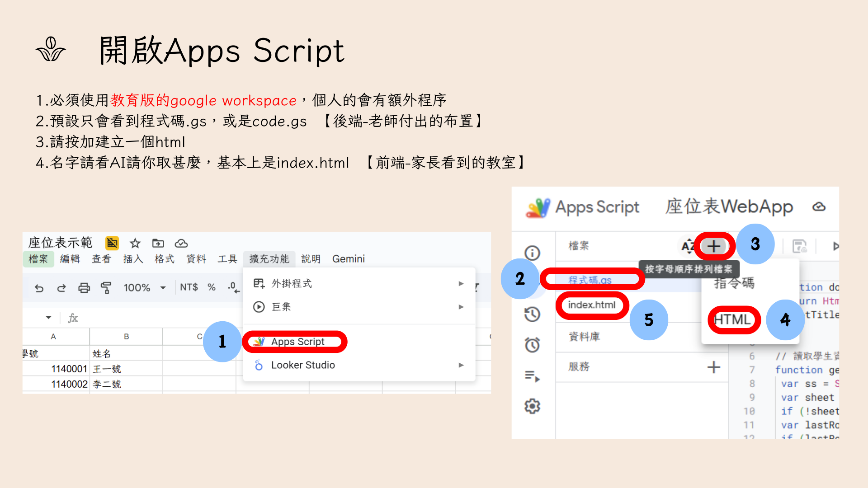Screen dimensions: 868x488
Task: Click cell containing 王一號
Action: [127, 369]
